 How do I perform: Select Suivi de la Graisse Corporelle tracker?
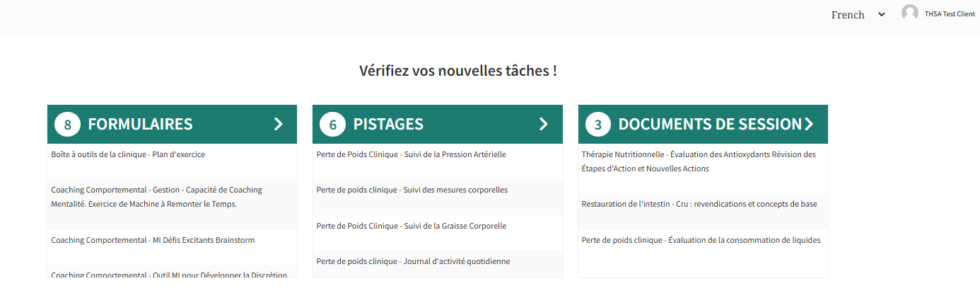pos(411,226)
